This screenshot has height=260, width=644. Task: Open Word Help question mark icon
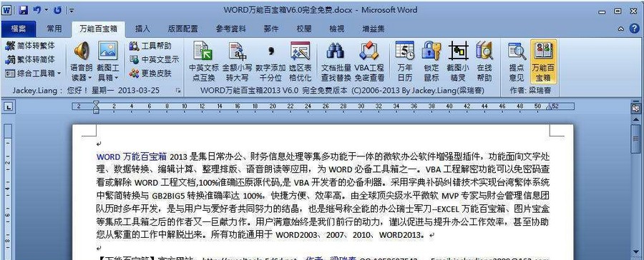coord(635,29)
